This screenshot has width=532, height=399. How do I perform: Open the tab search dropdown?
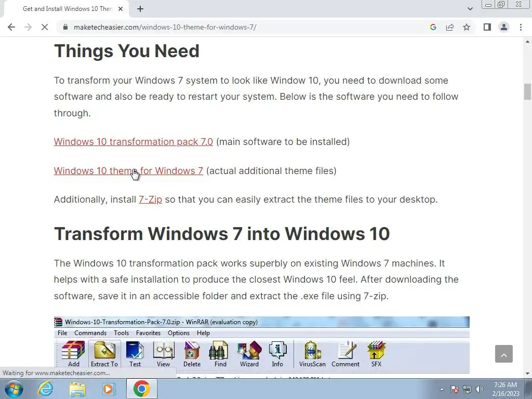(470, 9)
